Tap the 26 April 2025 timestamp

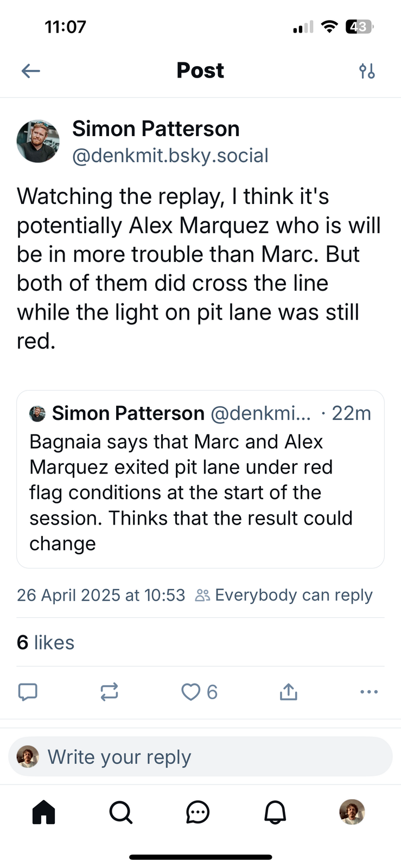click(101, 595)
